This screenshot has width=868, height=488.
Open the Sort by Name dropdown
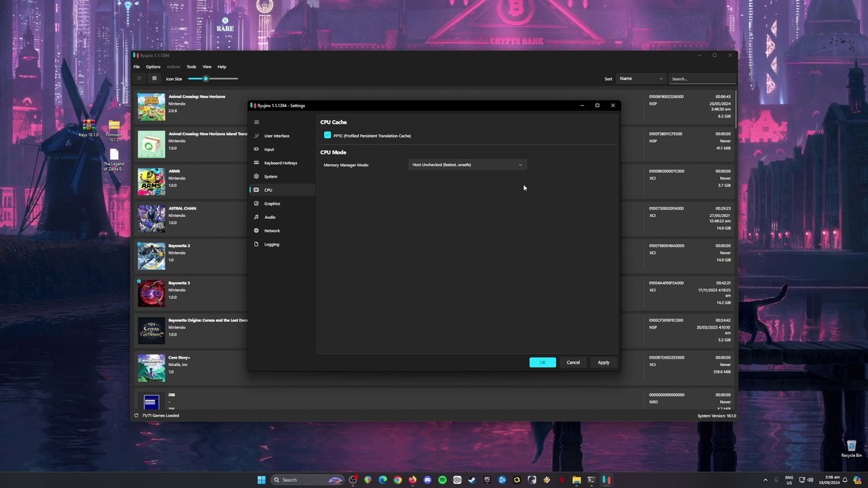(640, 79)
